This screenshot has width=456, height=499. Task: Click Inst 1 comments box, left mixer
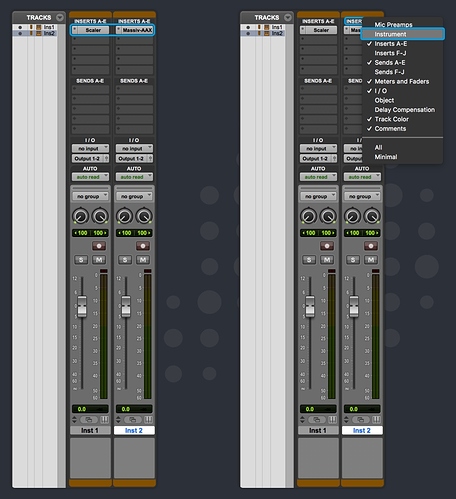pos(90,458)
